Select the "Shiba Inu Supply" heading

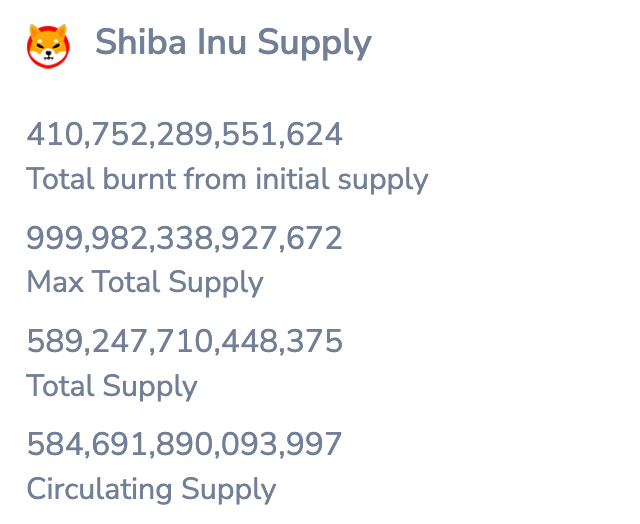click(x=233, y=43)
